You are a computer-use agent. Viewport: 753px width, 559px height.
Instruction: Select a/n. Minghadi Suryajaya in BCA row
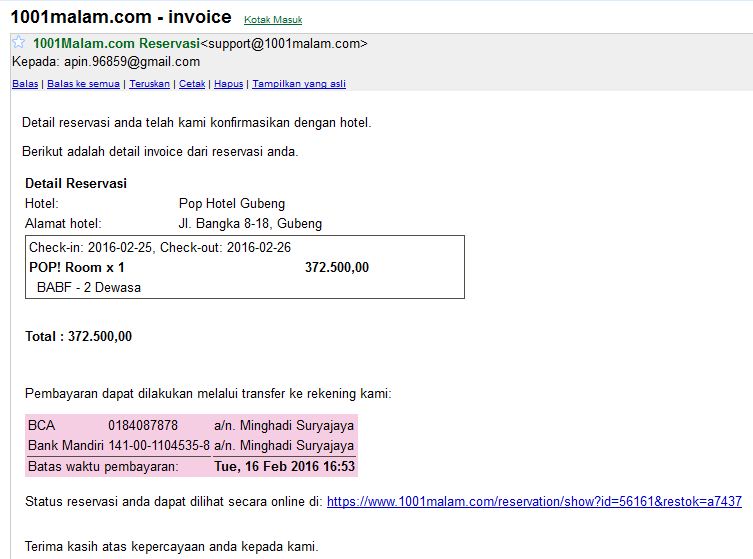pos(284,425)
